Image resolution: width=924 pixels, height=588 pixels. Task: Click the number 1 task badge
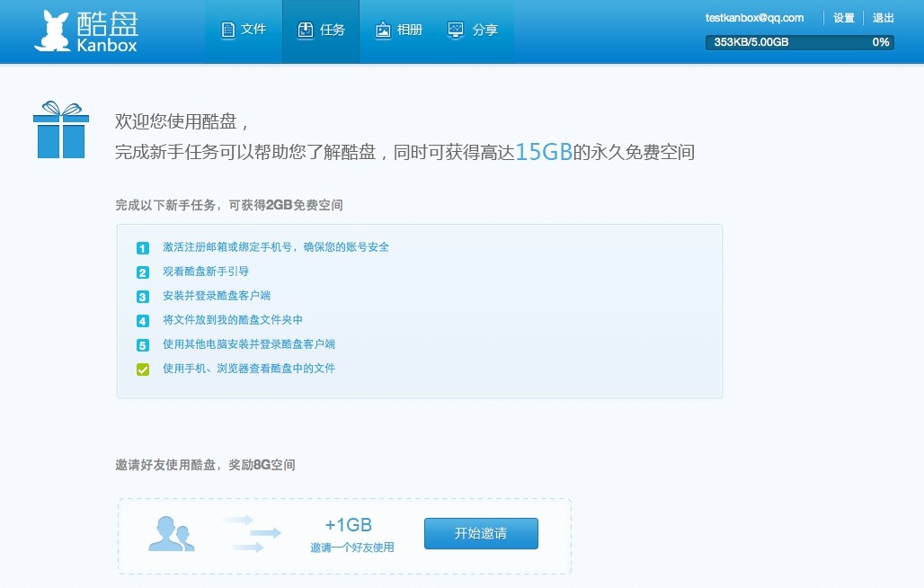143,248
